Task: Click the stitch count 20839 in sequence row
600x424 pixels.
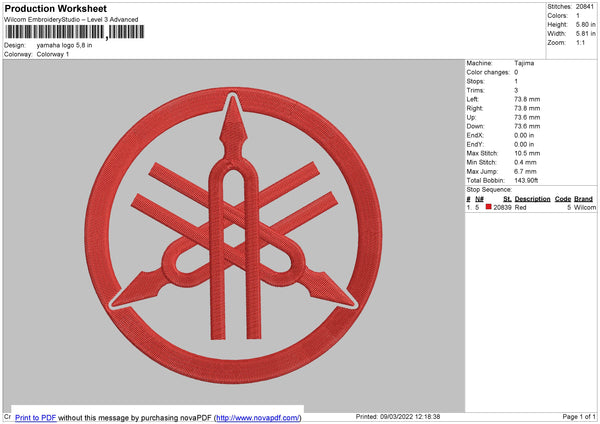Action: (502, 207)
